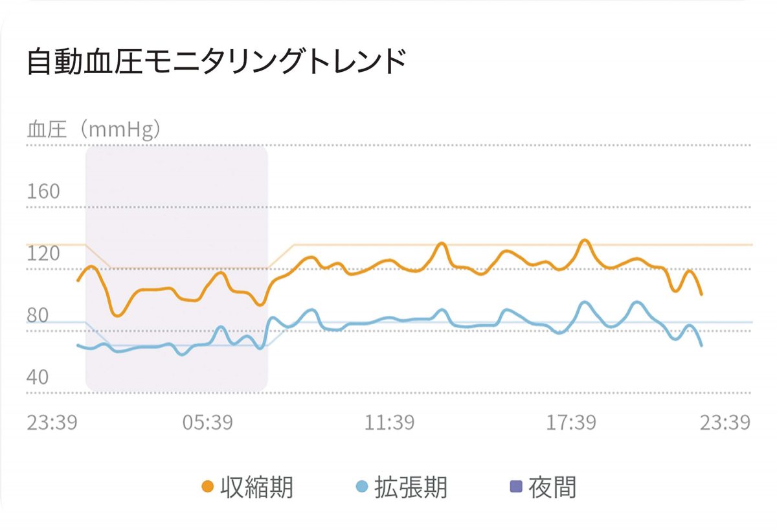This screenshot has height=532, width=777.
Task: Click the ending 23:39 time axis label
Action: (x=725, y=423)
